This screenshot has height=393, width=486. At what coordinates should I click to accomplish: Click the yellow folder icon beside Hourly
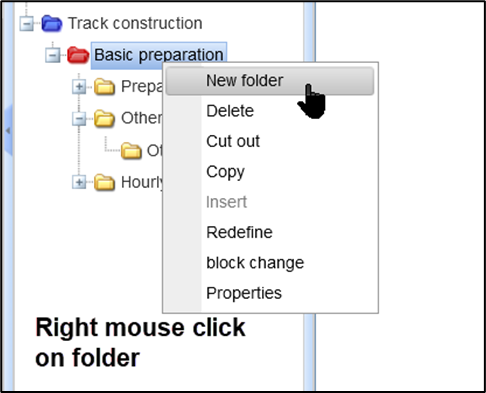(x=104, y=182)
